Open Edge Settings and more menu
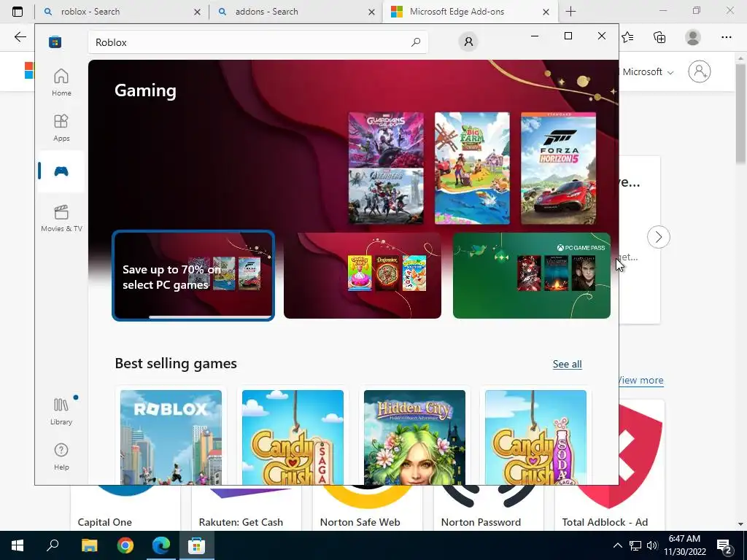The width and height of the screenshot is (747, 560). 726,36
